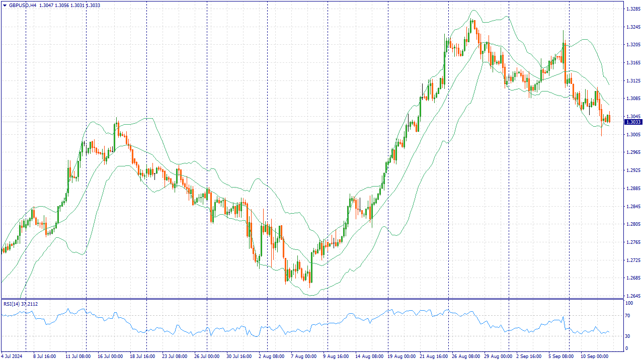This screenshot has width=644, height=362.
Task: Click price axis label 1.3245
Action: click(x=633, y=27)
